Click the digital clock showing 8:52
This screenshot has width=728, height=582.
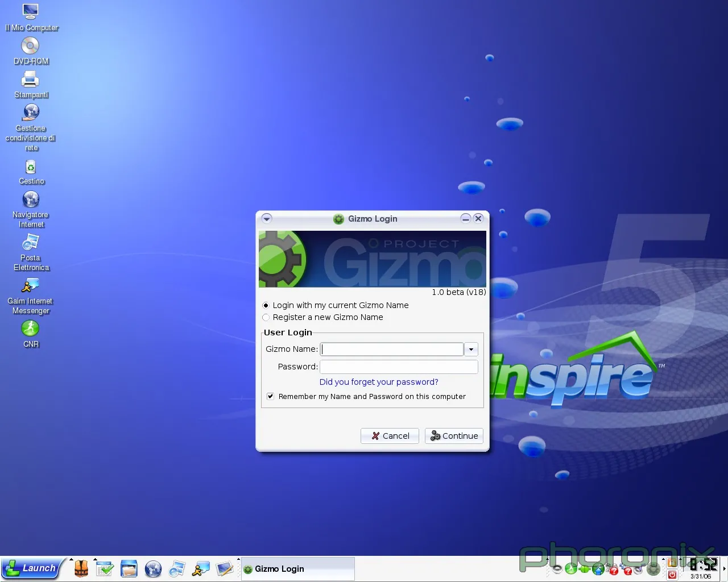coord(702,565)
